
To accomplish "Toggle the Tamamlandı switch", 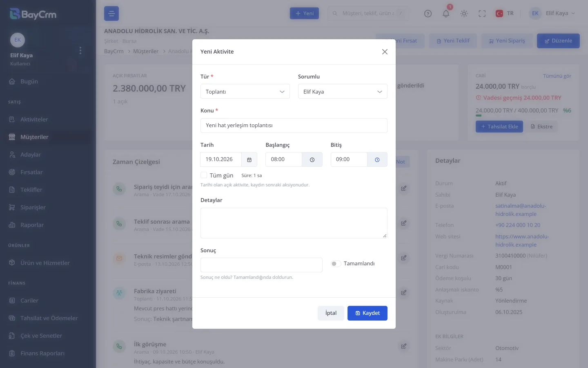I will coord(336,264).
